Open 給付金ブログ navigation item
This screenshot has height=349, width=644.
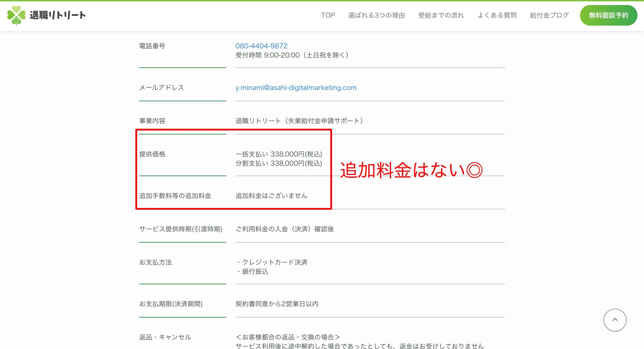(x=549, y=15)
